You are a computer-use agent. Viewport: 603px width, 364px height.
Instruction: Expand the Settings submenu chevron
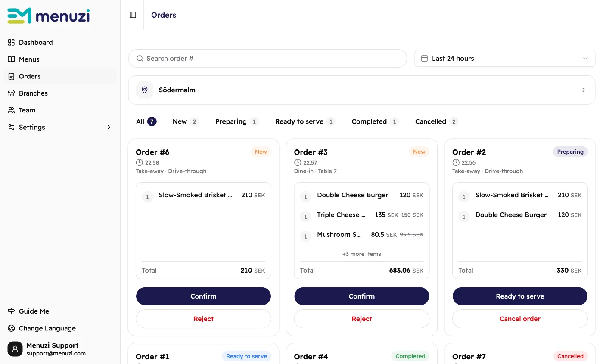pyautogui.click(x=109, y=127)
